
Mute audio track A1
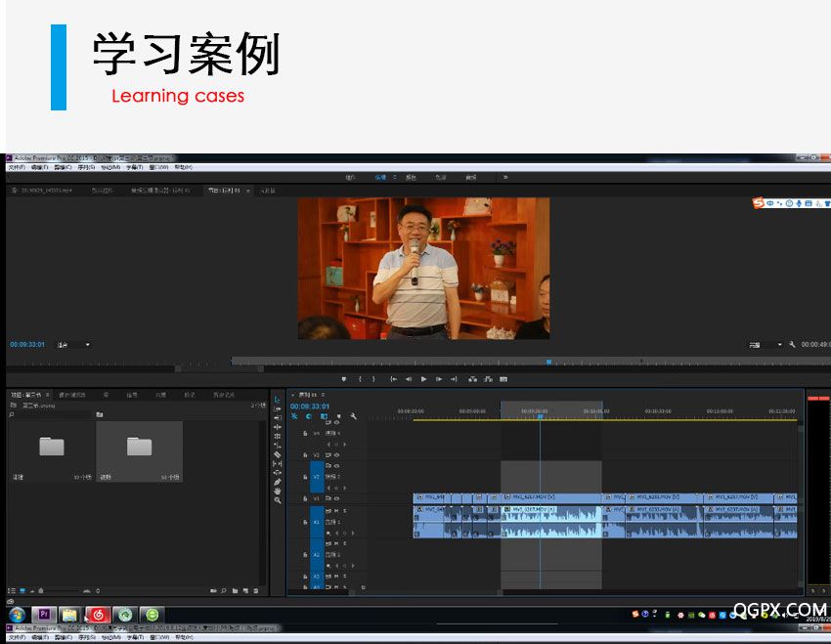(336, 511)
